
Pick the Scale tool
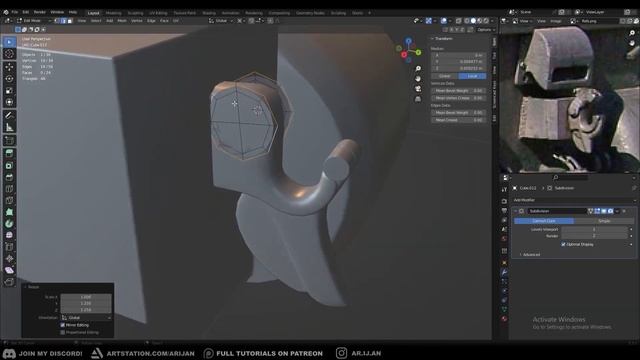tap(9, 91)
